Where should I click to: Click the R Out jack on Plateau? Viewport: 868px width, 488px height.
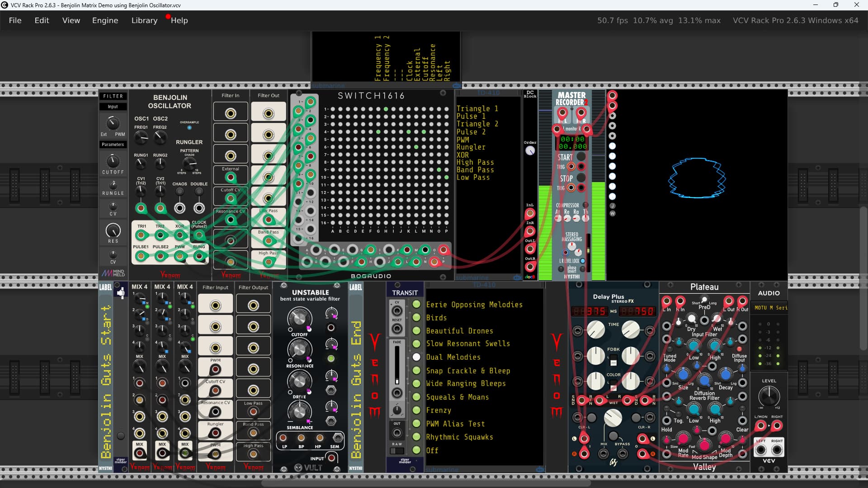click(742, 301)
